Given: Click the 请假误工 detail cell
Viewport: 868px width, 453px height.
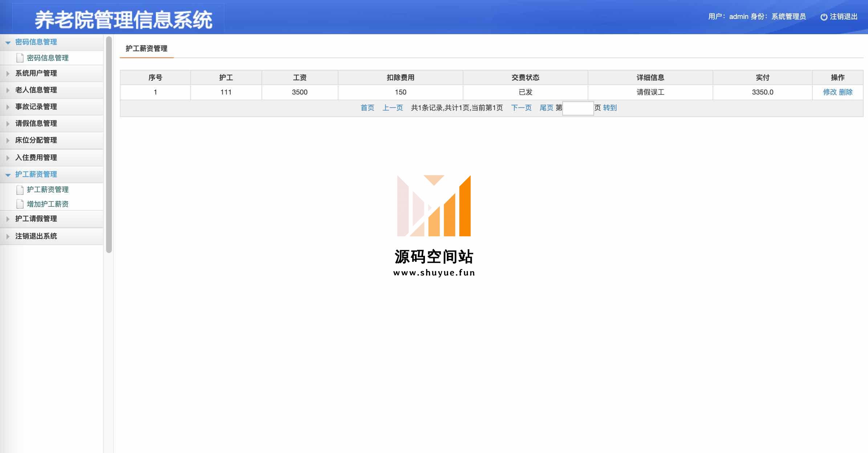Looking at the screenshot, I should [x=650, y=92].
